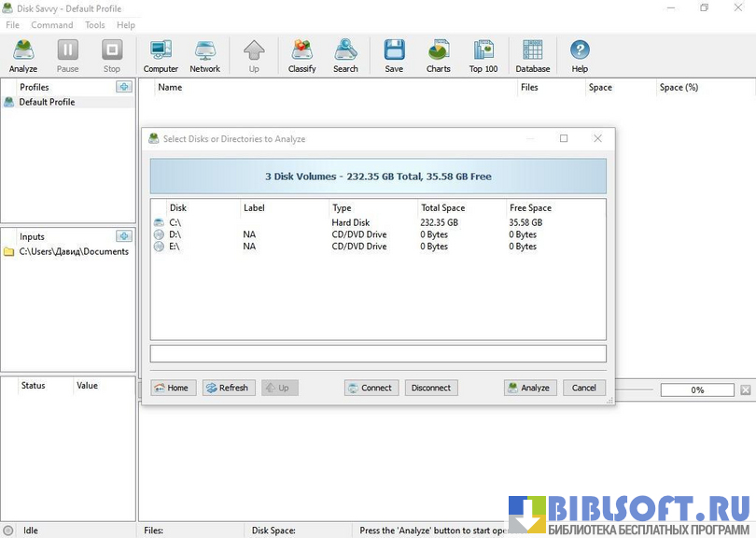
Task: Click the 0% progress bar
Action: coord(697,389)
